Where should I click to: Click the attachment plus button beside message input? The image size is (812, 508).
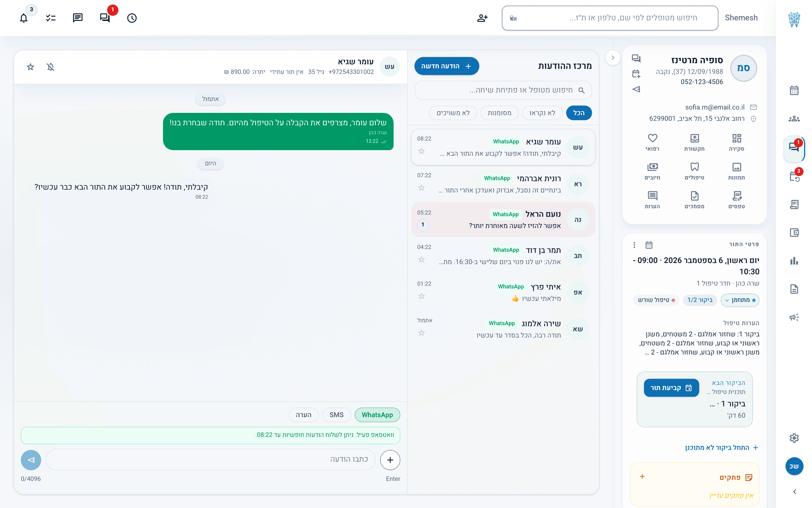[390, 460]
